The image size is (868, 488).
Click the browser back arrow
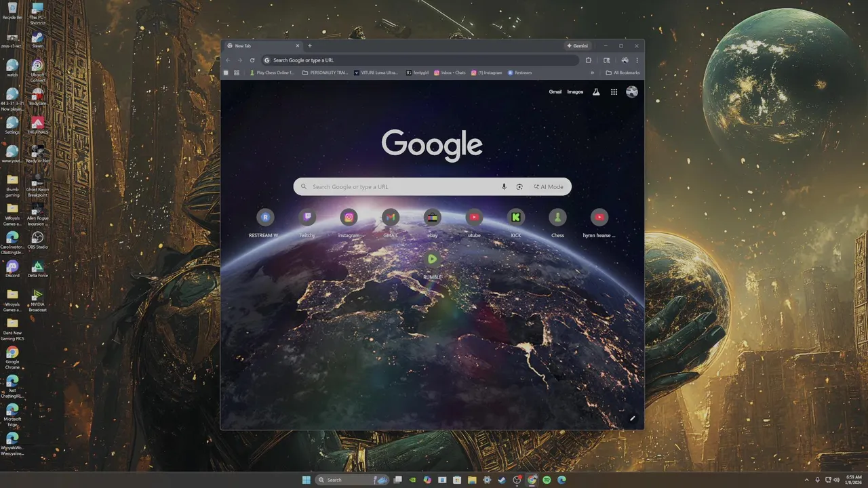(x=228, y=60)
